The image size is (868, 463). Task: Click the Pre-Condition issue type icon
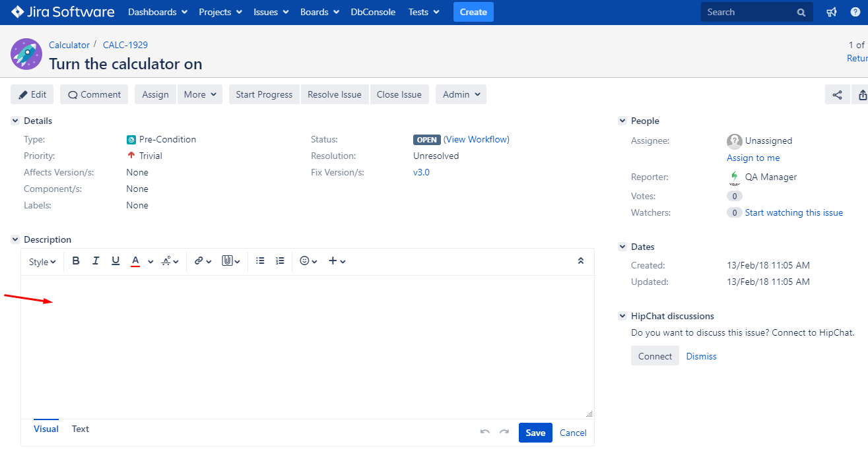click(x=131, y=140)
